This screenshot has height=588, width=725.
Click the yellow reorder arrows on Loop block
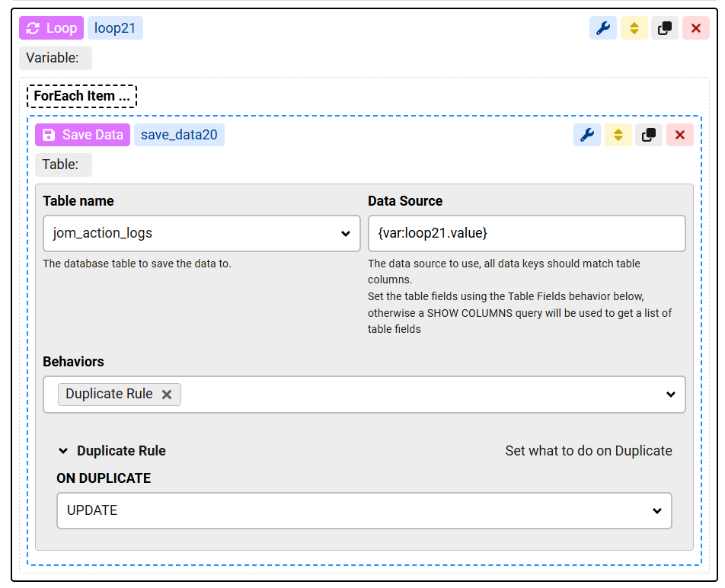[634, 27]
